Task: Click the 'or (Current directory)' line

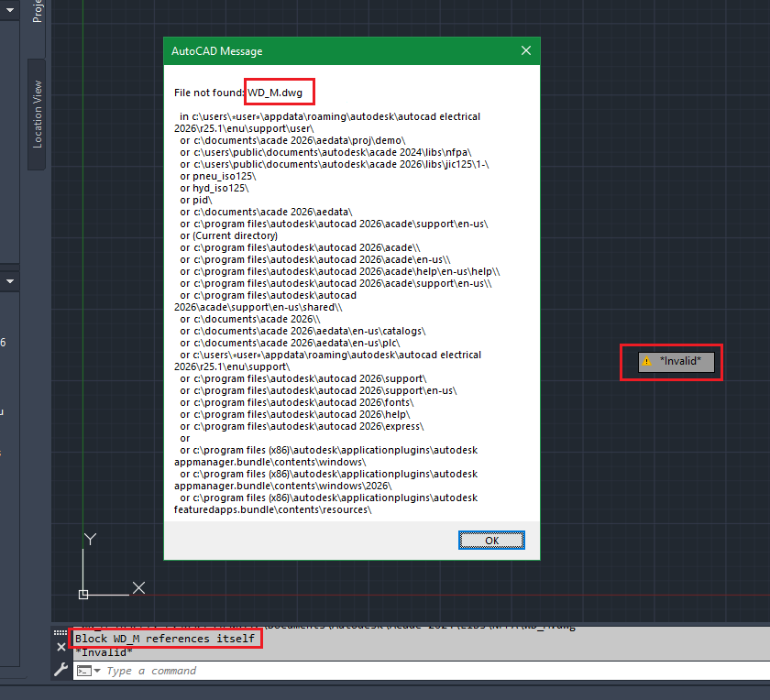Action: pos(229,235)
